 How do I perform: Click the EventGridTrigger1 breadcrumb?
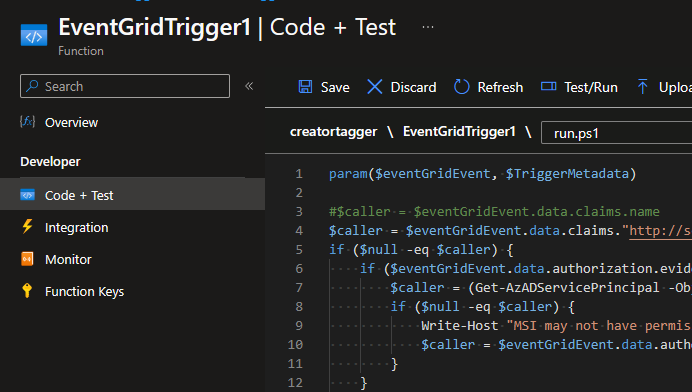pyautogui.click(x=459, y=132)
